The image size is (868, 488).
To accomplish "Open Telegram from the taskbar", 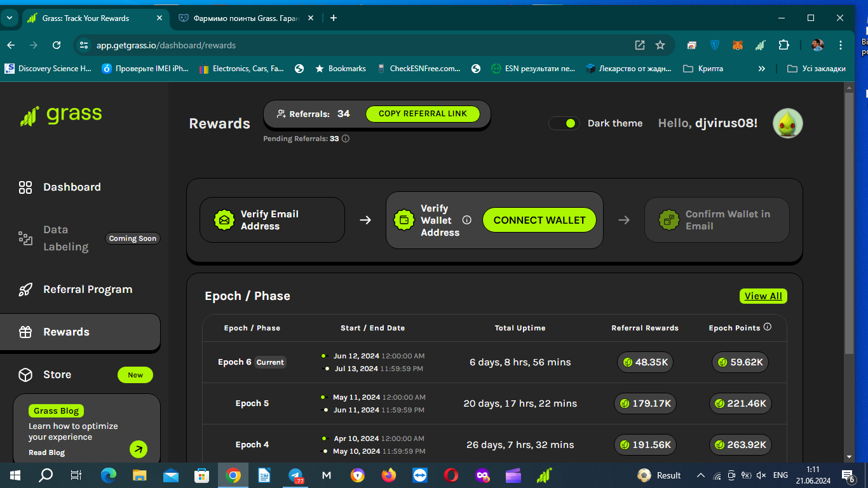I will [296, 475].
